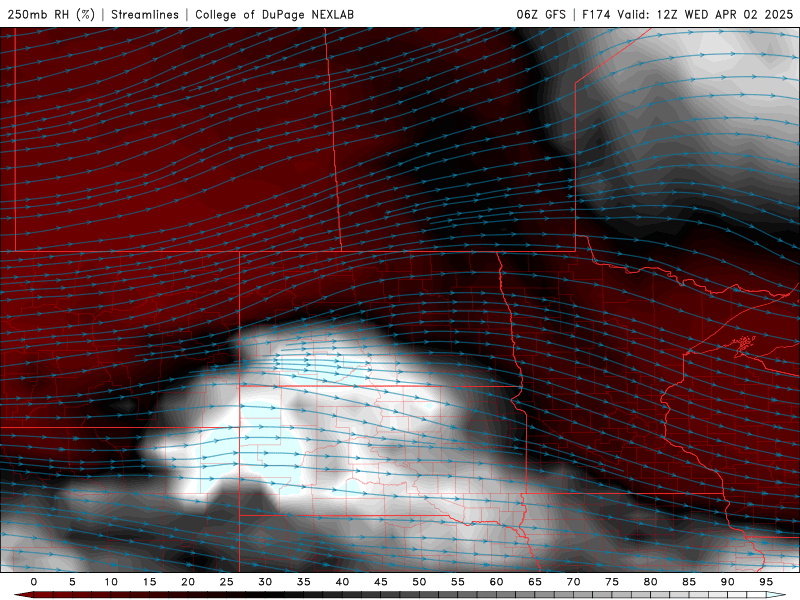Viewport: 800px width, 600px height.
Task: Click the 'Streamlines' label in the header
Action: point(145,14)
